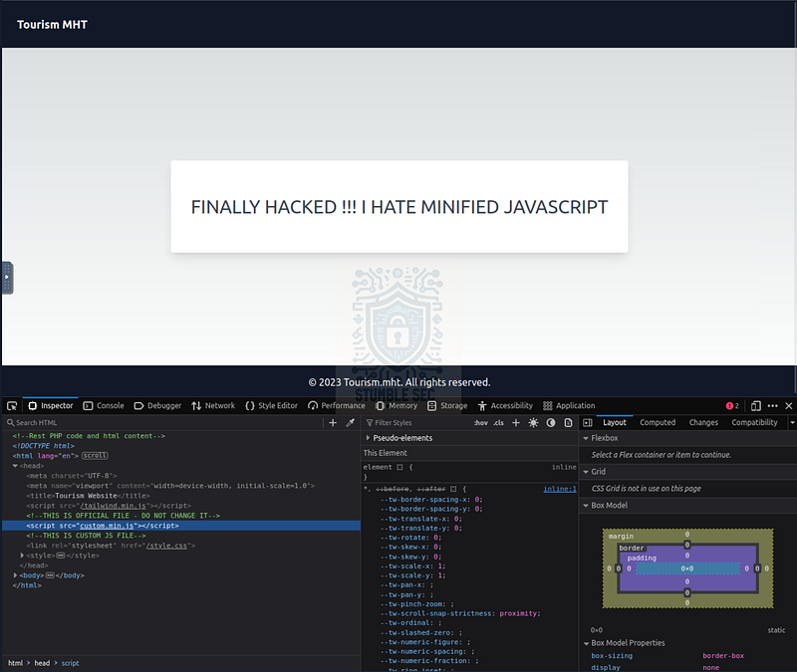Collapse the Flexbox section

coord(586,438)
